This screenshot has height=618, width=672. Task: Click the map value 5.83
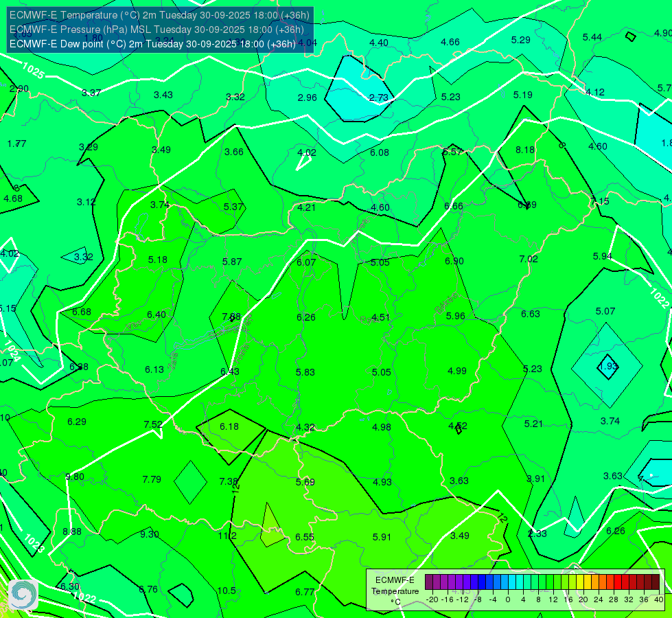click(x=305, y=372)
